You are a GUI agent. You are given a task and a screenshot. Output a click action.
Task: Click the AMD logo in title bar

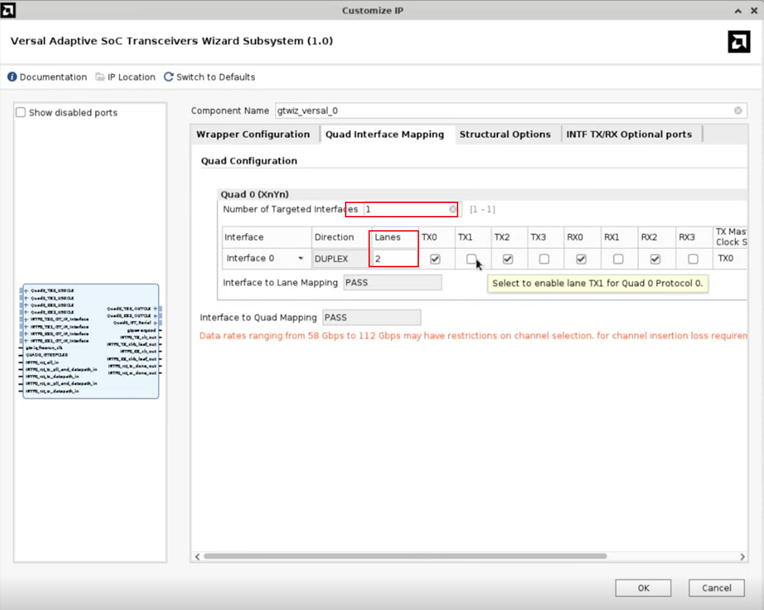tap(8, 10)
